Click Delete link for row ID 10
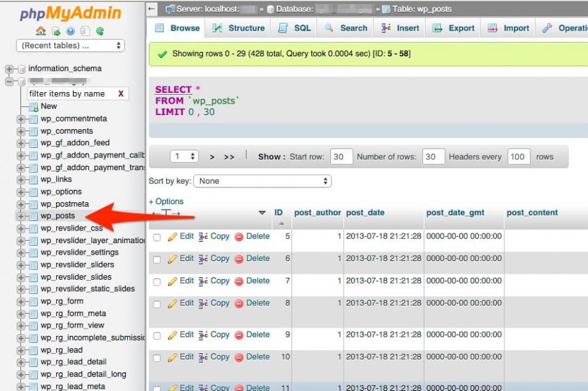 click(258, 357)
